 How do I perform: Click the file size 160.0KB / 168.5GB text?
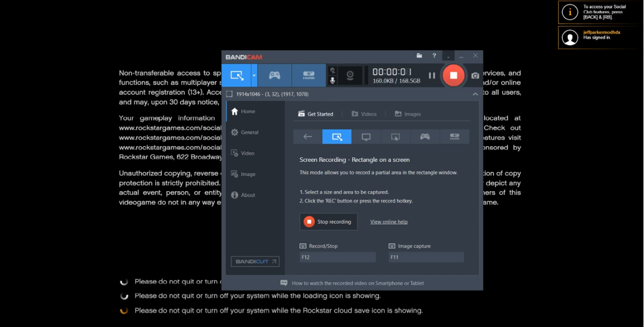396,81
